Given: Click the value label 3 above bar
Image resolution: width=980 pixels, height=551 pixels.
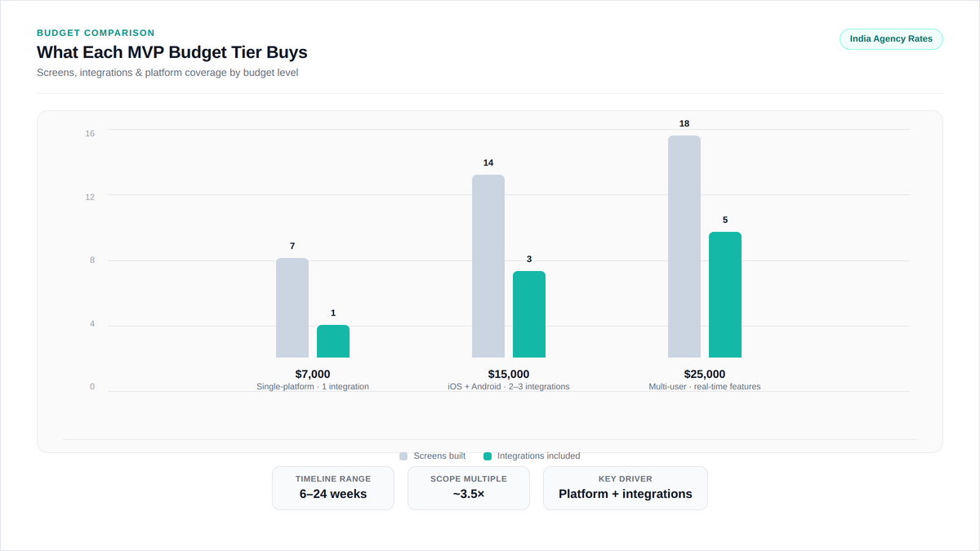Looking at the screenshot, I should tap(529, 260).
